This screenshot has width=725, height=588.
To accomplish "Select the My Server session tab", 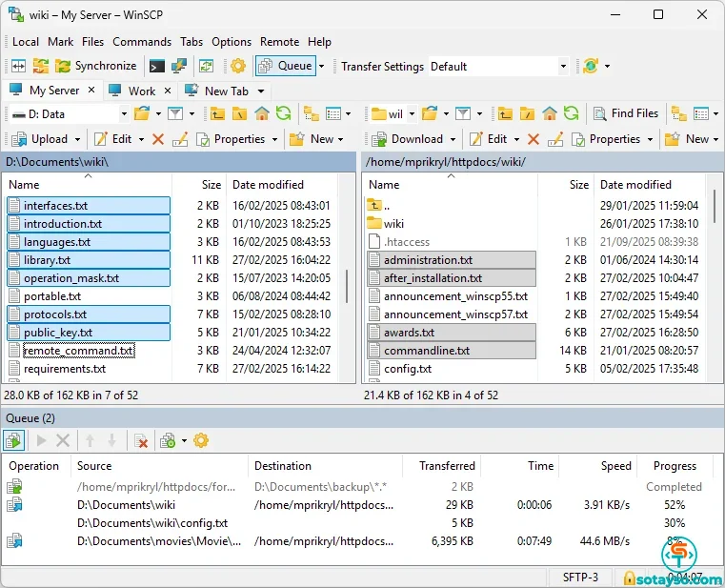I will [x=54, y=91].
